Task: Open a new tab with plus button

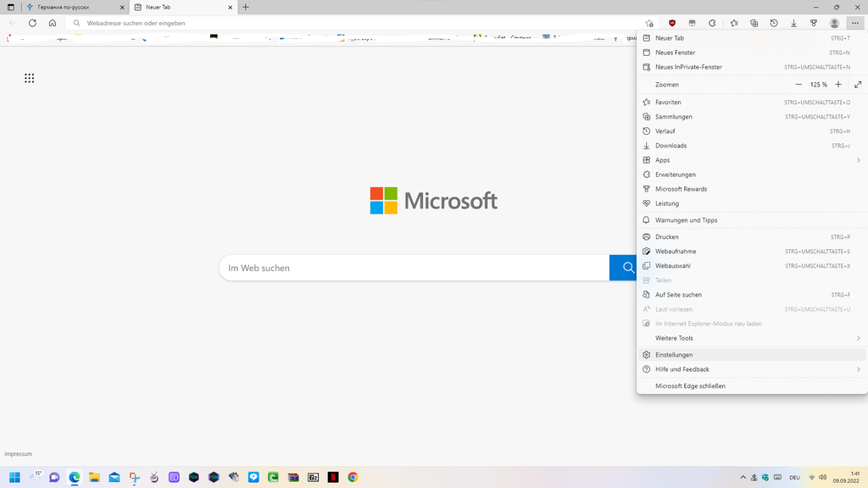Action: pyautogui.click(x=246, y=7)
